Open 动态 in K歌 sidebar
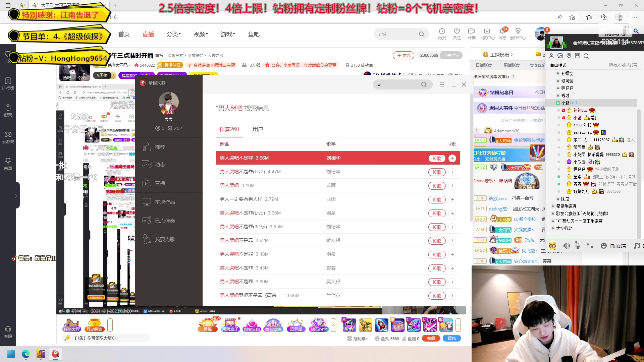This screenshot has width=644, height=362. [x=154, y=165]
